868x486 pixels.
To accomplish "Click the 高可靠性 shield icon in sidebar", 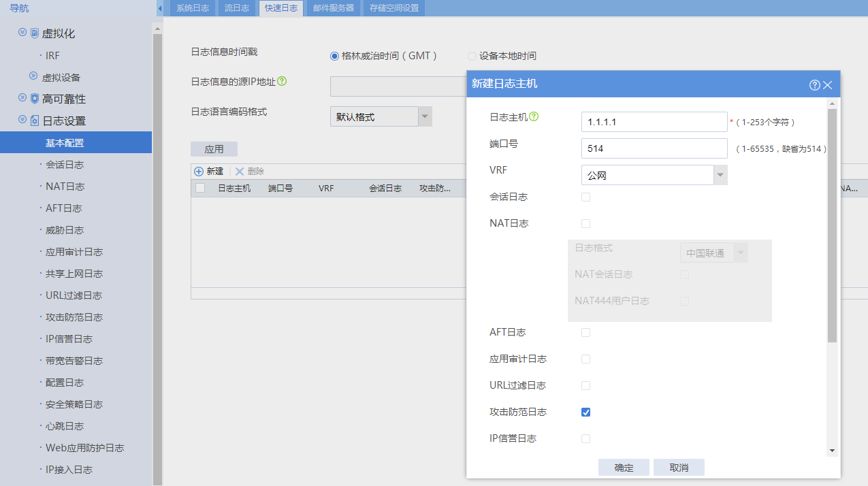I will click(35, 99).
